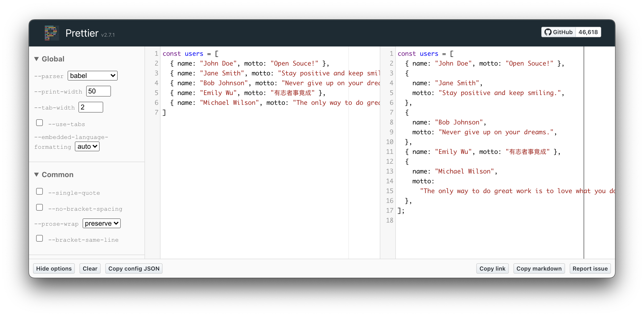
Task: Click Copy config JSON button
Action: click(134, 268)
